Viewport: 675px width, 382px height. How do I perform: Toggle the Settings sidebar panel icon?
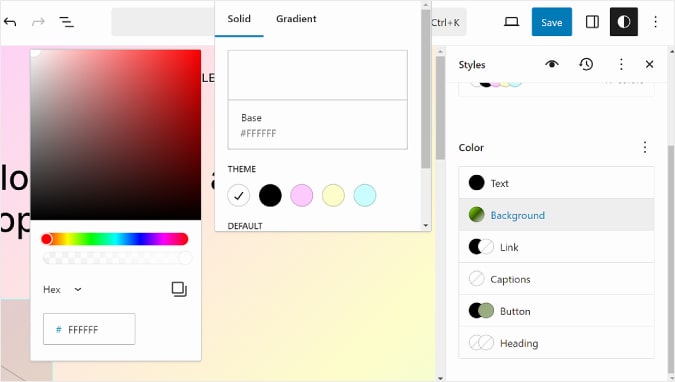tap(592, 22)
